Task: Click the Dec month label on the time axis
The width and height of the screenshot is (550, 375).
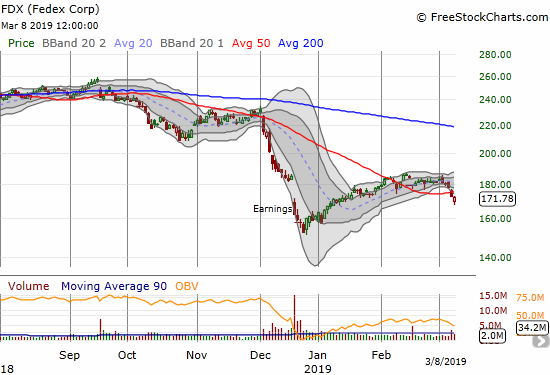Action: coord(260,355)
